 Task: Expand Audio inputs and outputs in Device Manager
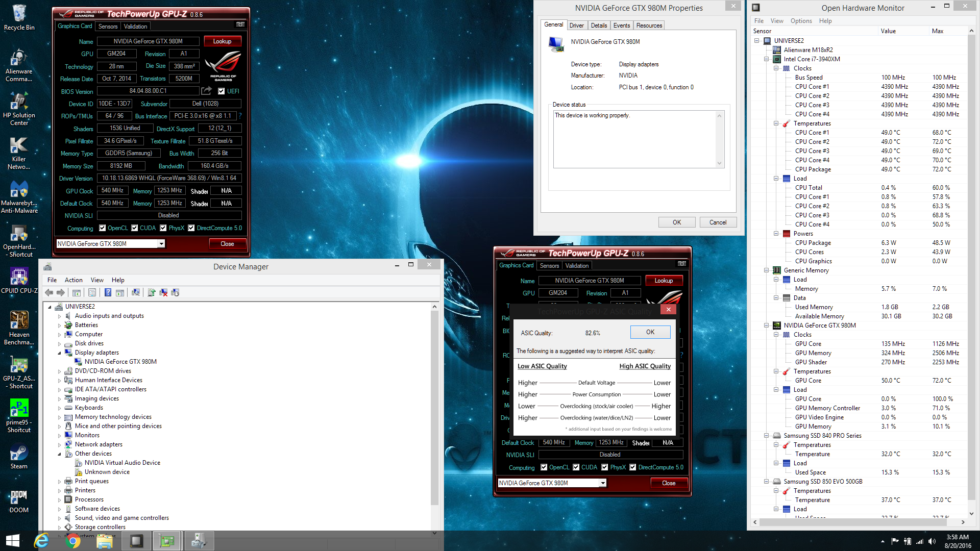(59, 316)
